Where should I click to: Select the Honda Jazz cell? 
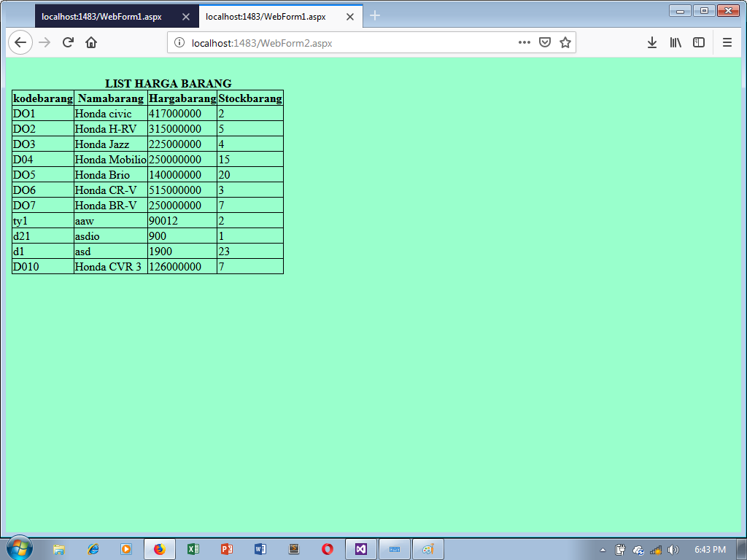click(111, 144)
